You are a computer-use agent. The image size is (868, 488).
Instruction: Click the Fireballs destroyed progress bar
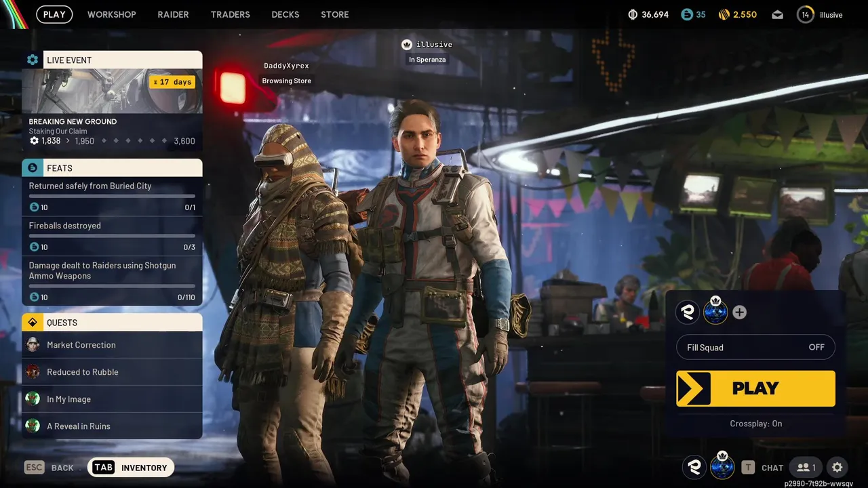pyautogui.click(x=112, y=237)
